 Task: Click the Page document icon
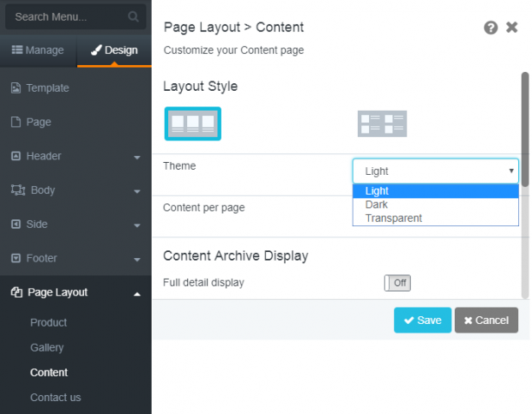coord(15,122)
